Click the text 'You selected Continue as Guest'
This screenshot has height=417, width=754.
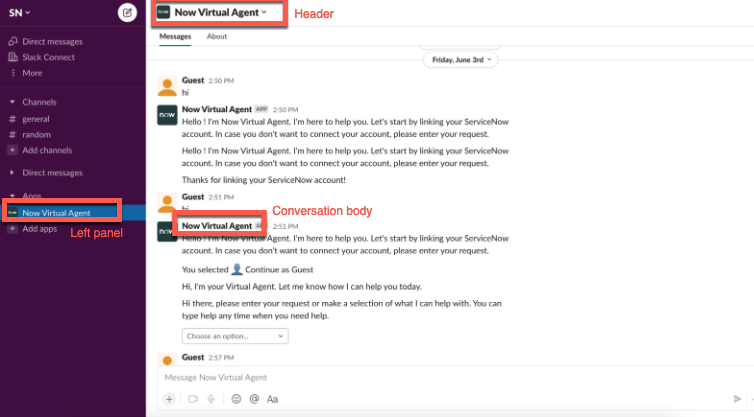pyautogui.click(x=247, y=270)
